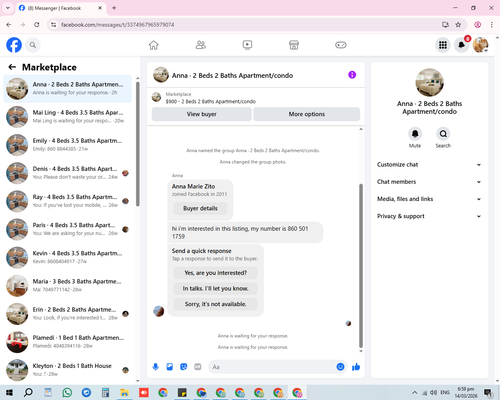The image size is (500, 400).
Task: Send 'In talks. I'll let you know.' response
Action: pyautogui.click(x=216, y=288)
